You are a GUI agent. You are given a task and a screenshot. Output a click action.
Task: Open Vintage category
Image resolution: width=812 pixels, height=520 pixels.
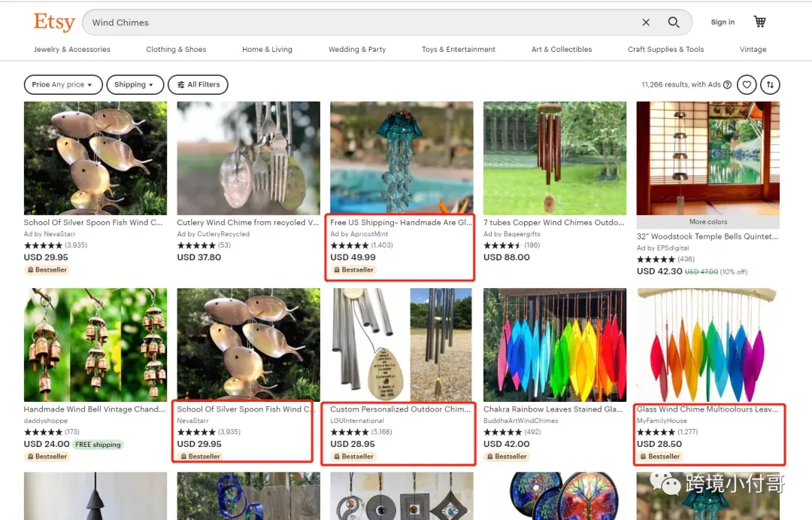(753, 49)
